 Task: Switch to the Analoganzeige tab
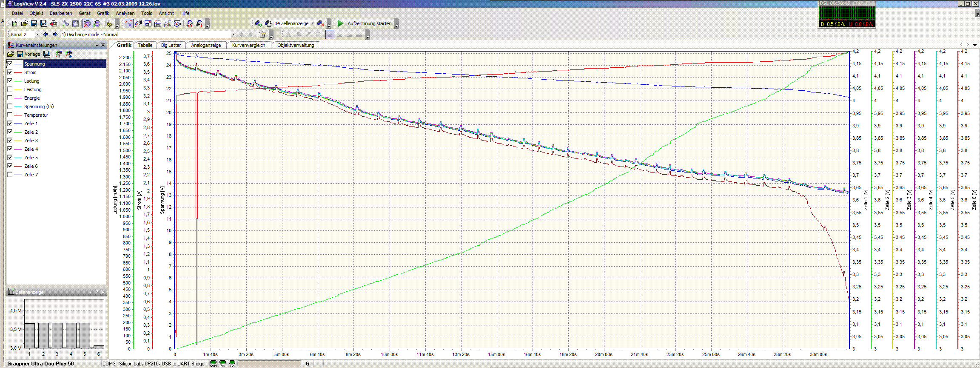click(206, 45)
